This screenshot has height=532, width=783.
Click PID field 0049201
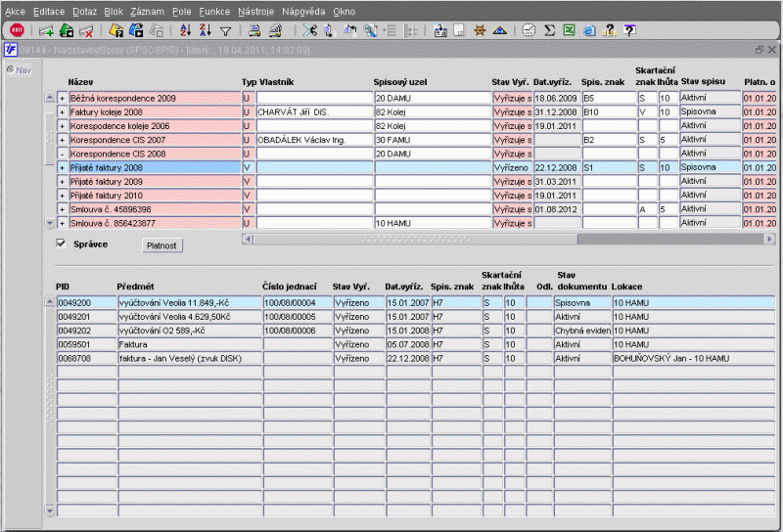click(86, 317)
